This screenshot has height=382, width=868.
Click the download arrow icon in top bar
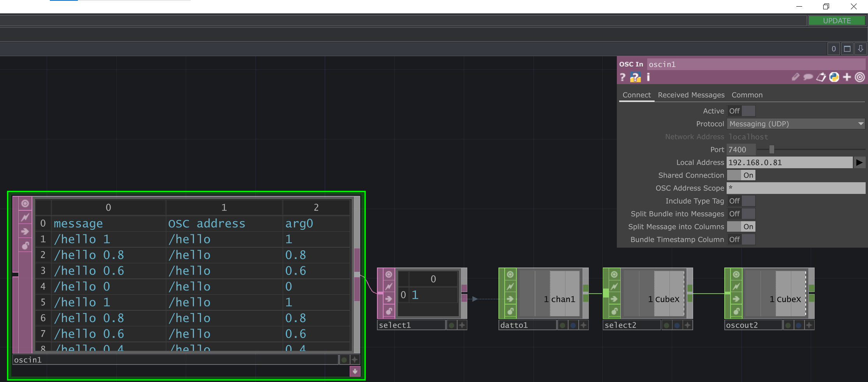pyautogui.click(x=861, y=49)
